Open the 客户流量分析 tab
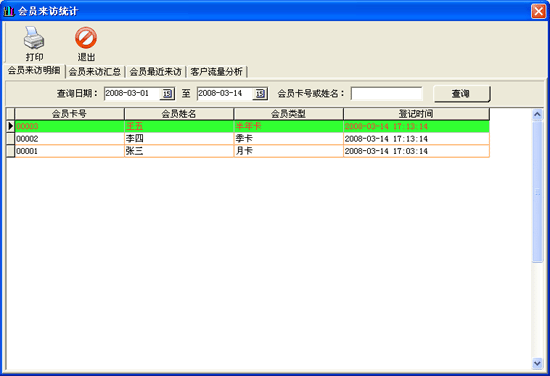This screenshot has height=376, width=550. [216, 72]
